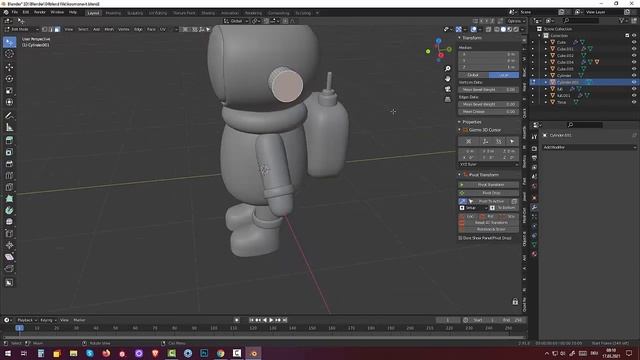Open the Add Modifier dropdown
The height and width of the screenshot is (360, 640).
coord(589,147)
